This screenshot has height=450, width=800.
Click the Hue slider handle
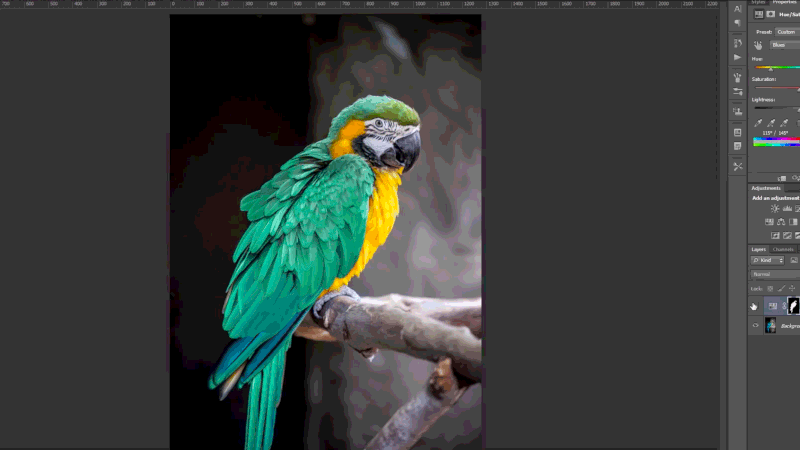pos(770,68)
